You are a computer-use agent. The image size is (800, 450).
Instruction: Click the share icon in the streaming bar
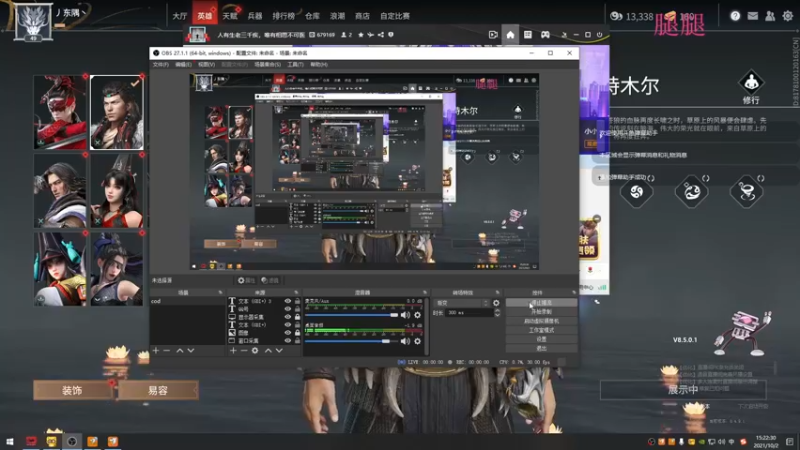pos(381,35)
